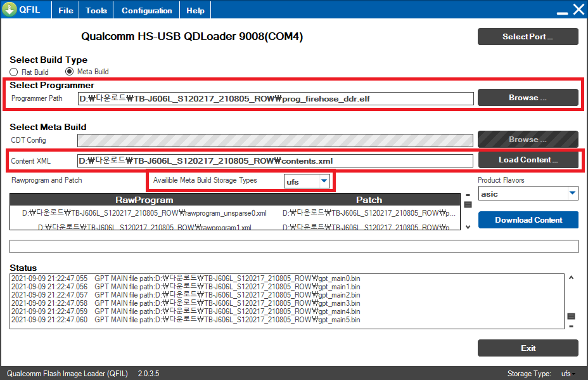The image size is (588, 380).
Task: Click the gpt_main0.bin status line
Action: (x=186, y=278)
